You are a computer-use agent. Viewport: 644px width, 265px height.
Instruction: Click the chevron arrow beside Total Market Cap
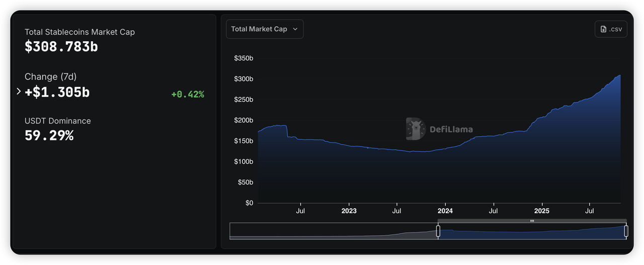point(295,29)
